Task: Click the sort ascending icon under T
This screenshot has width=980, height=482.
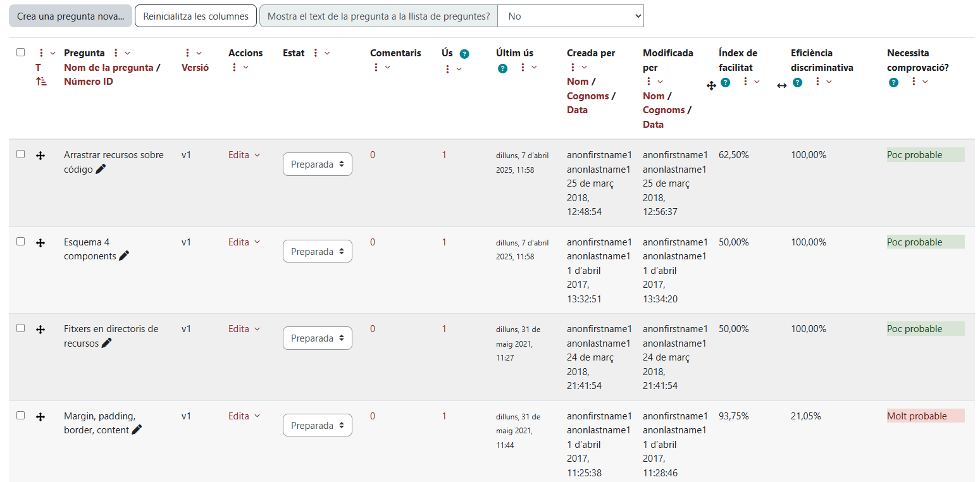Action: tap(41, 82)
